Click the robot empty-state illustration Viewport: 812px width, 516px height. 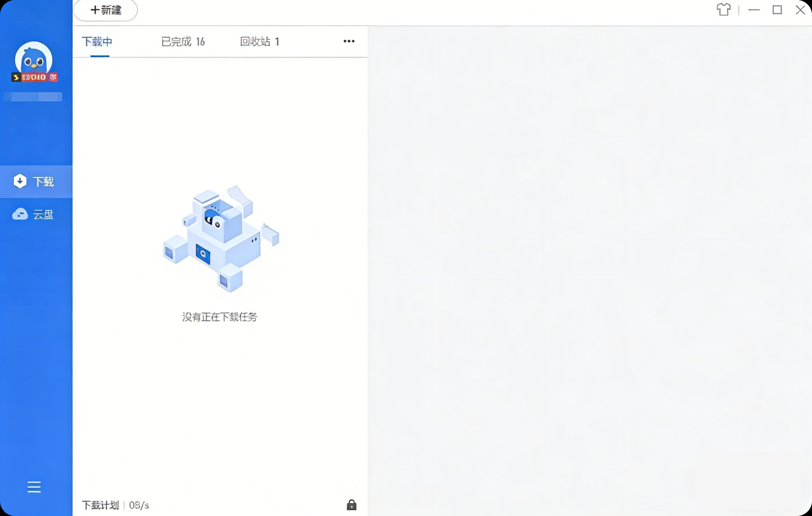click(x=221, y=239)
